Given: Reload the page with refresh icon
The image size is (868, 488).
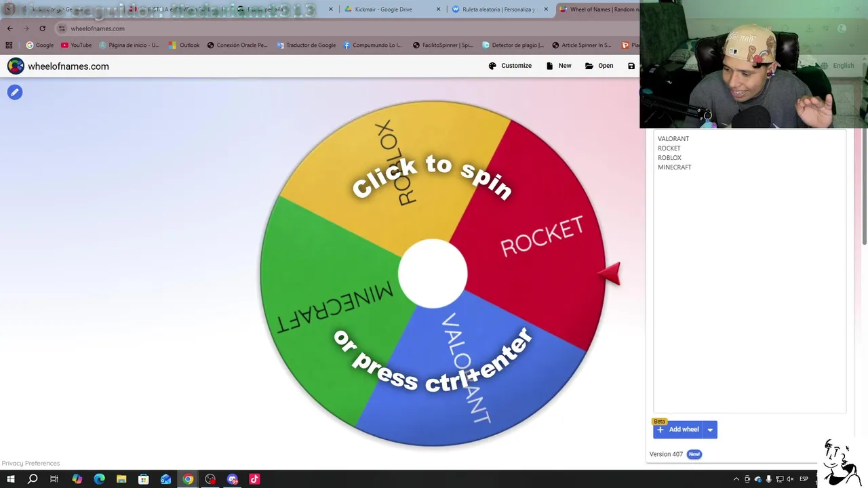Looking at the screenshot, I should [42, 28].
